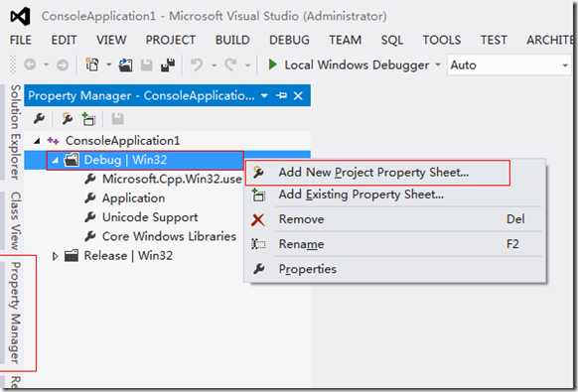Switch to the Class View side tab

tap(15, 220)
